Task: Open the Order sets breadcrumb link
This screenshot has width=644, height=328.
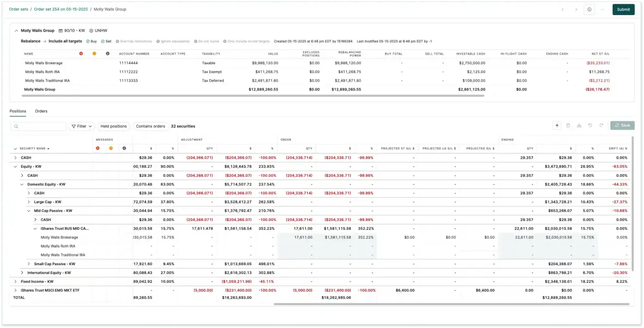Action: pos(18,9)
